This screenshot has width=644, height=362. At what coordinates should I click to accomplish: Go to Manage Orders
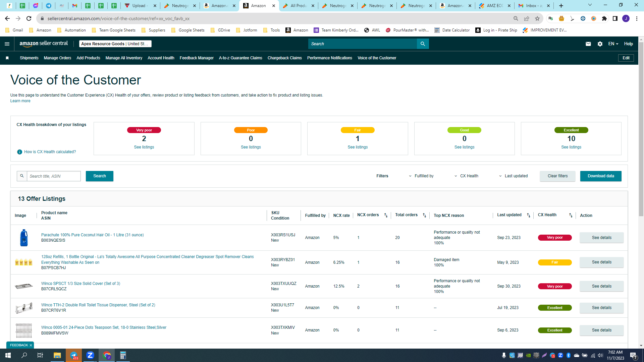[x=57, y=58]
